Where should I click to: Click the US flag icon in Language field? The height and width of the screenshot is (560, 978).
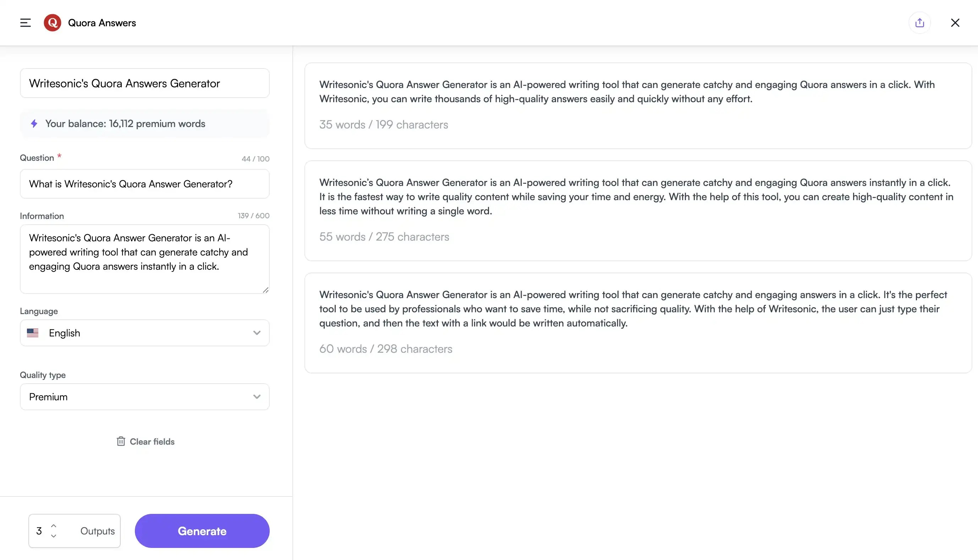[33, 333]
